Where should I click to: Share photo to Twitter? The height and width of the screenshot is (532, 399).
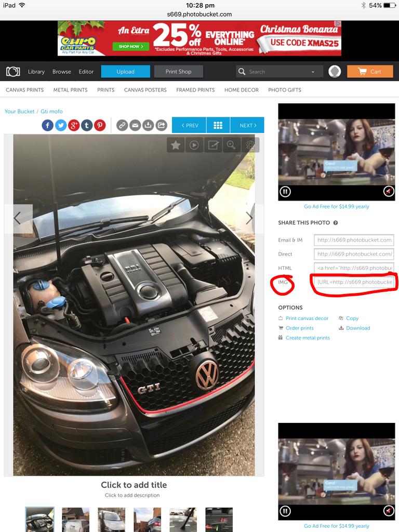[61, 126]
